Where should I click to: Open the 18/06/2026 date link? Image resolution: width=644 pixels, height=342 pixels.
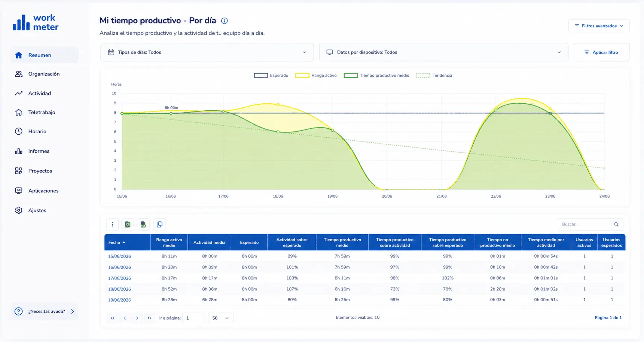(119, 289)
